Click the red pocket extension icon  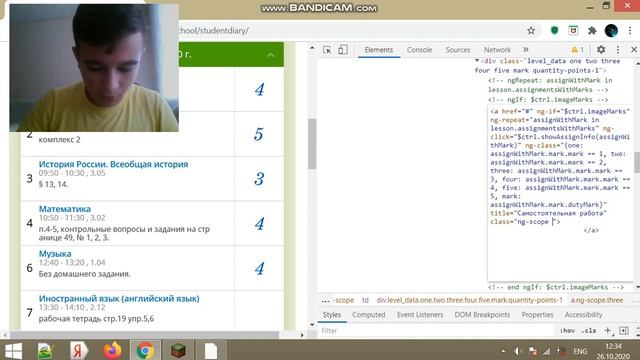[573, 31]
